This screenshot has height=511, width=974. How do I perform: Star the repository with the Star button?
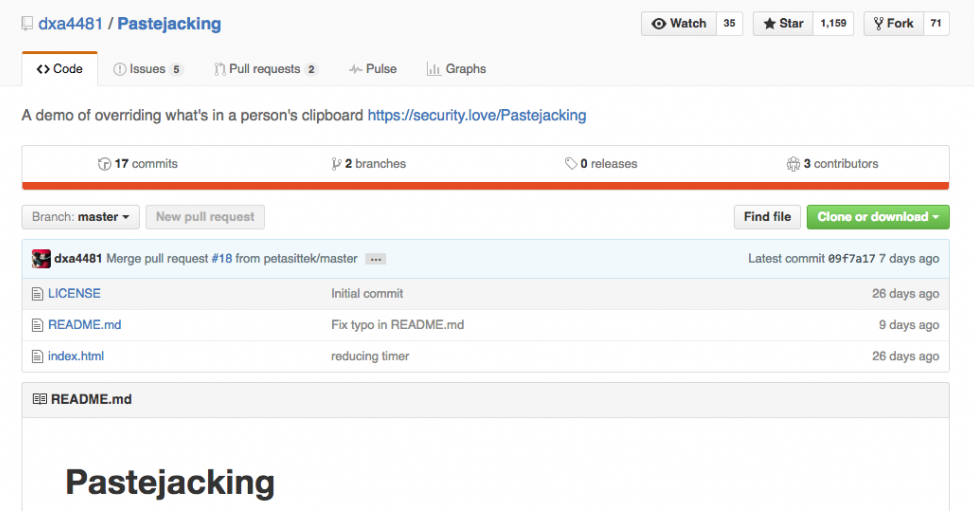[x=783, y=24]
